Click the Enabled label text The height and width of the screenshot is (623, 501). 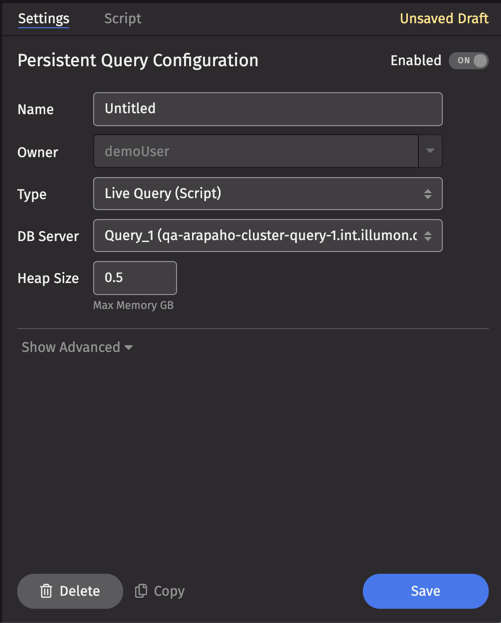[416, 61]
